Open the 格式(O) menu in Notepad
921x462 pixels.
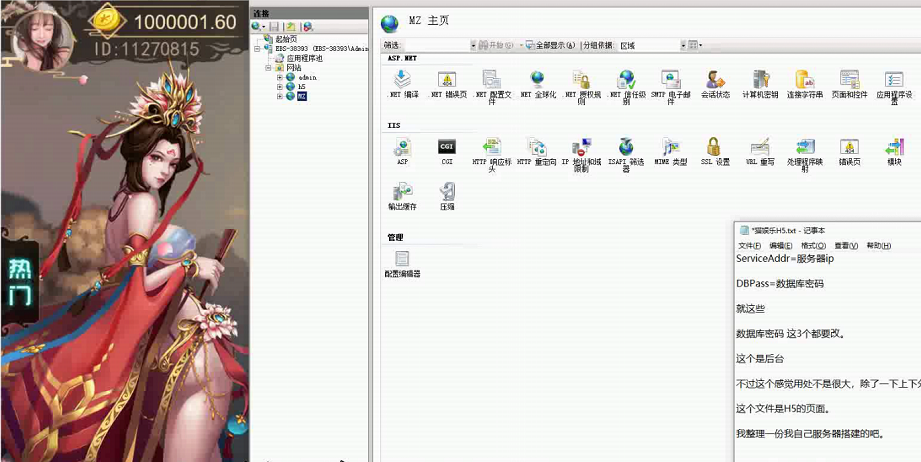(813, 245)
